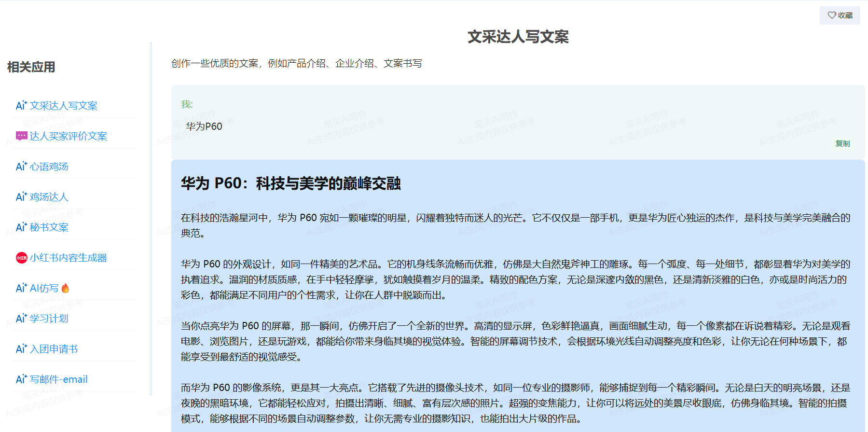Click chat bubble icon beside 达人买家评价文案
Image resolution: width=868 pixels, height=432 pixels.
21,136
